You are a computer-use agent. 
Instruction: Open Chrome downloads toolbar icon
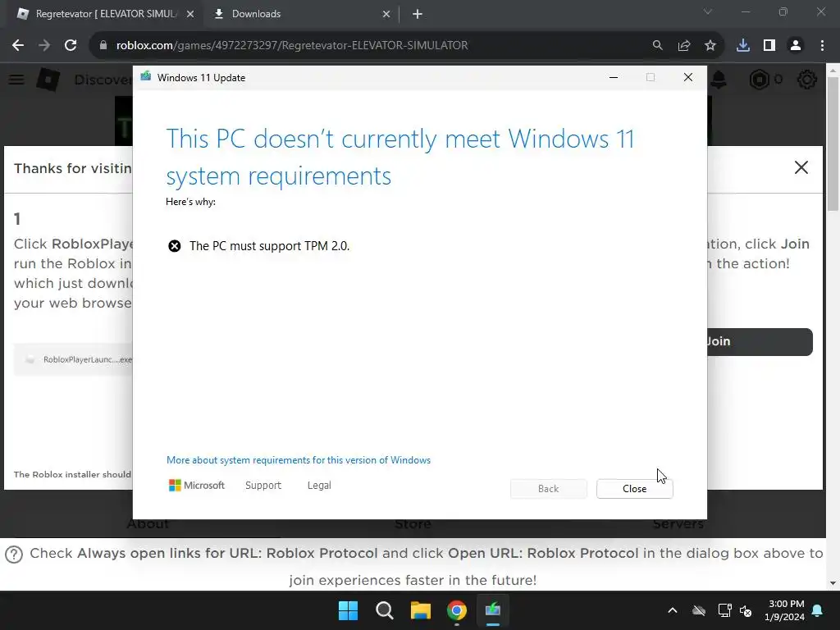[x=743, y=46]
